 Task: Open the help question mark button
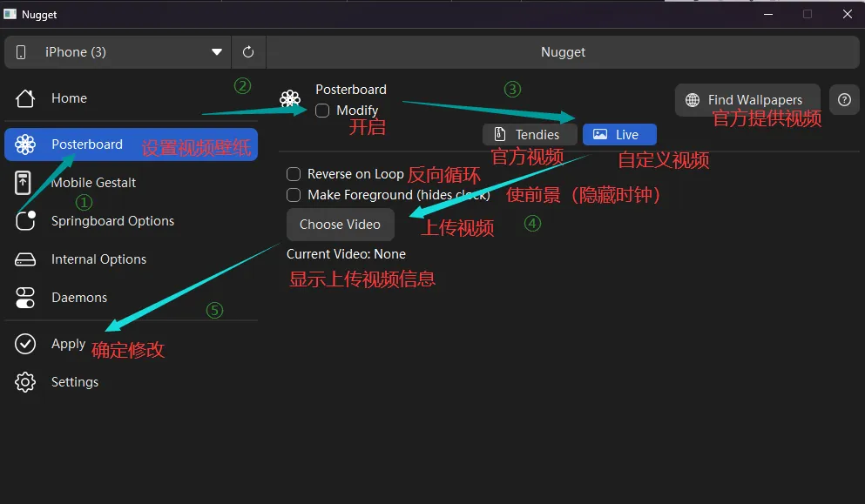tap(844, 100)
